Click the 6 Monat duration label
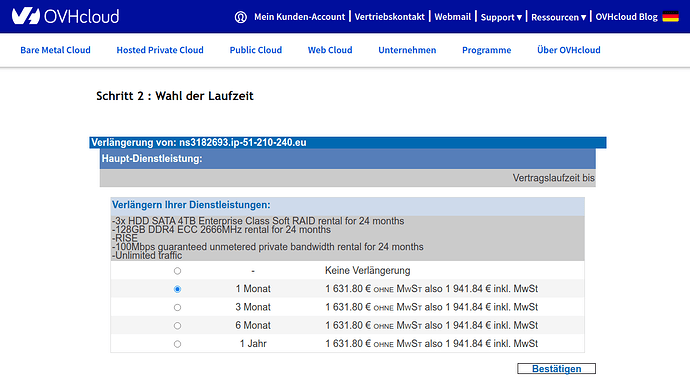This screenshot has width=690, height=389. pyautogui.click(x=253, y=326)
